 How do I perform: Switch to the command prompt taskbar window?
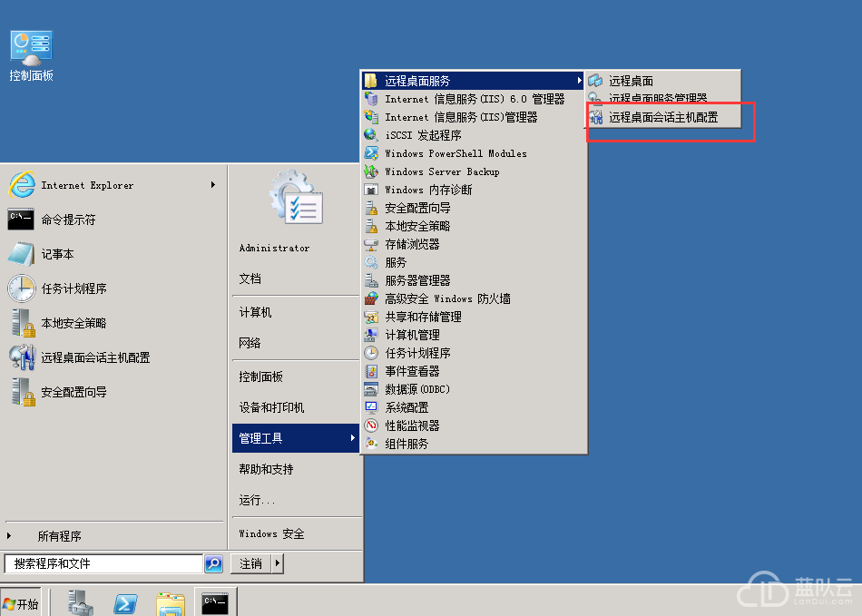coord(216,602)
